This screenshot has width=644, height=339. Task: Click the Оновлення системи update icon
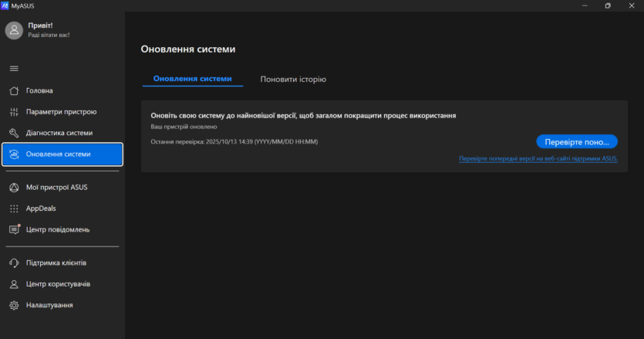14,154
